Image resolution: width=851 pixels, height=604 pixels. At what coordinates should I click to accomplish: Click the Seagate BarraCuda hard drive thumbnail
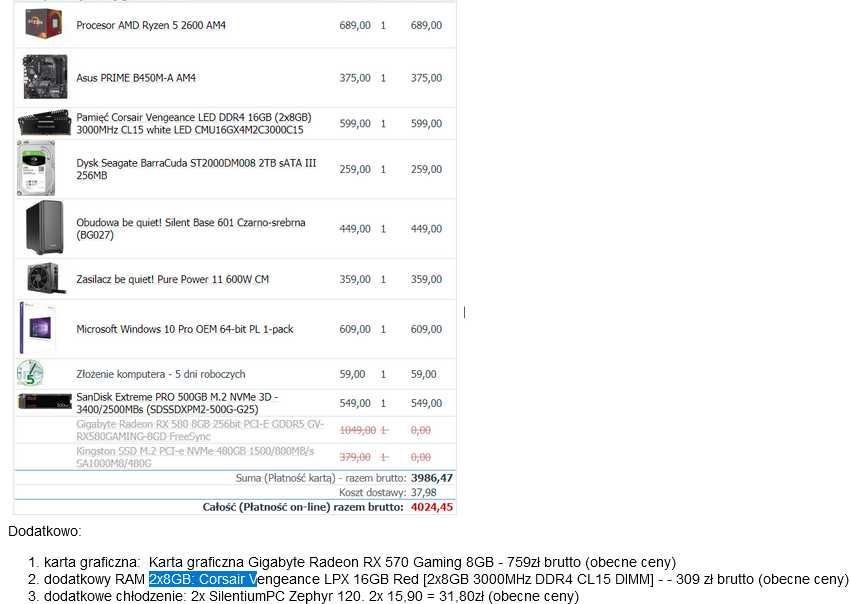pyautogui.click(x=36, y=168)
